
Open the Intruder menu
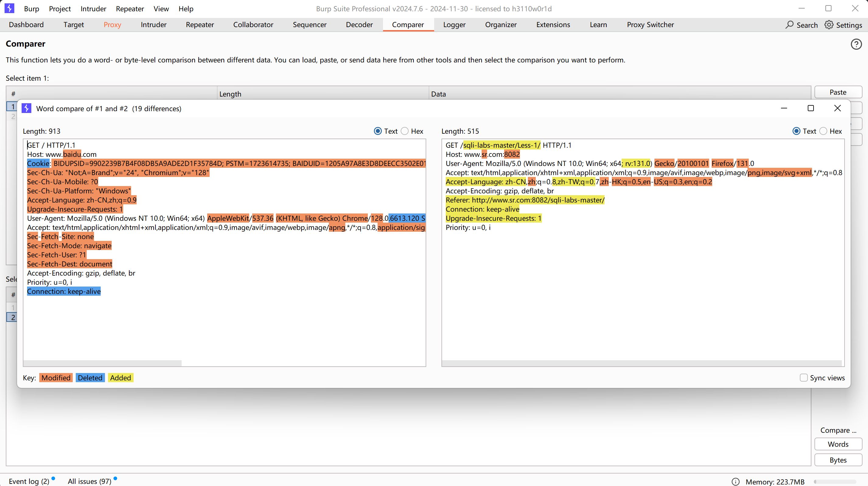[x=93, y=9]
